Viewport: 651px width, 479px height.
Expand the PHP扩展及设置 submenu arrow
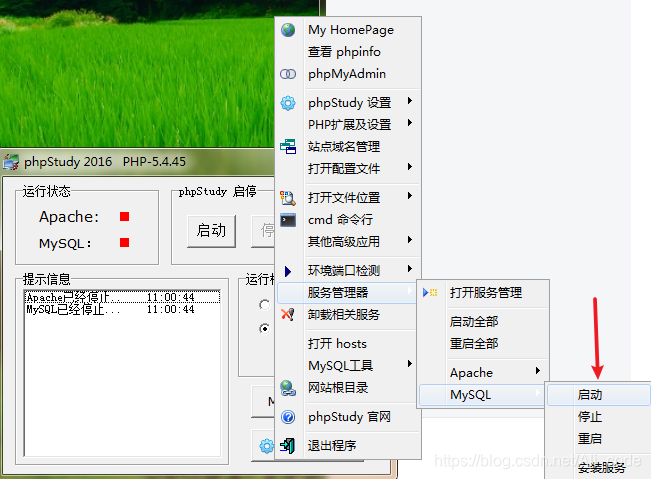(x=410, y=122)
